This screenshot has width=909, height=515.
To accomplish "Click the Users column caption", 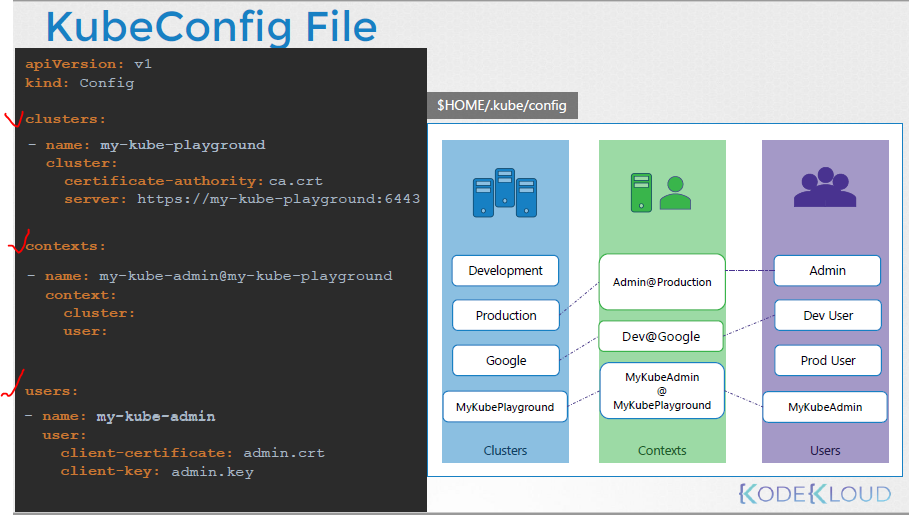I will (x=825, y=451).
